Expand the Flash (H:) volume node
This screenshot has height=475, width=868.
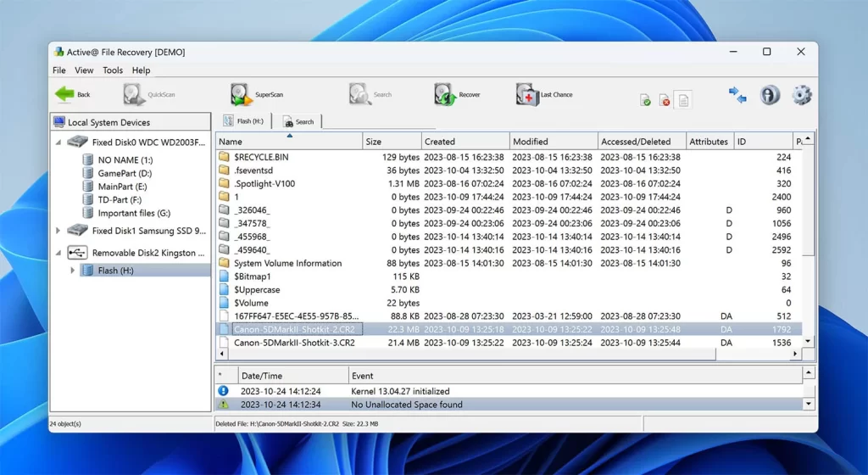coord(73,271)
